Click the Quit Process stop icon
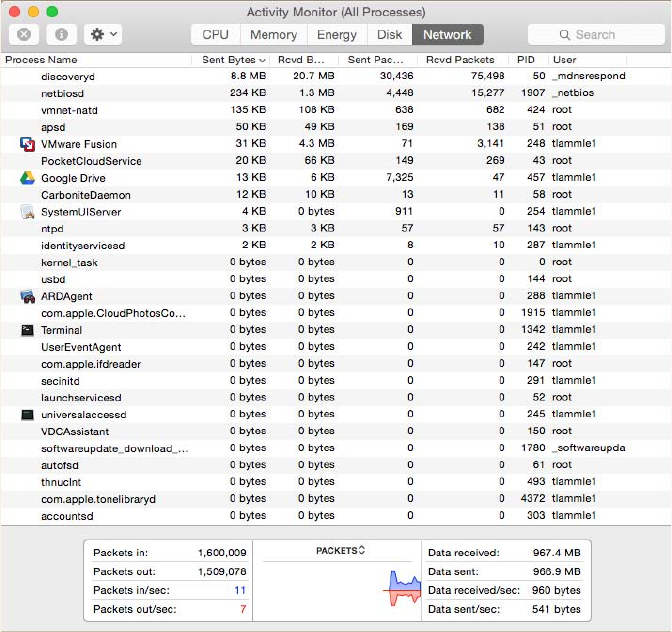This screenshot has height=632, width=672. 24,34
